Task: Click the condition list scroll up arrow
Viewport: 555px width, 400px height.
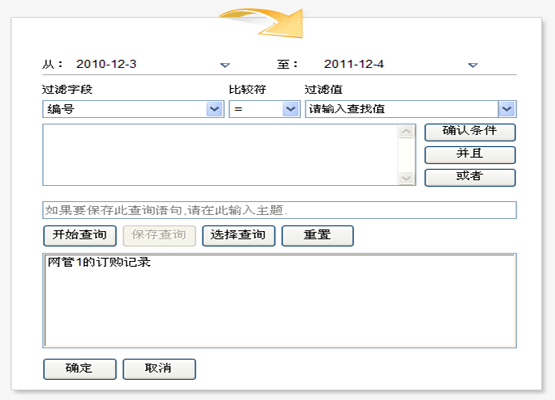Action: tap(406, 132)
